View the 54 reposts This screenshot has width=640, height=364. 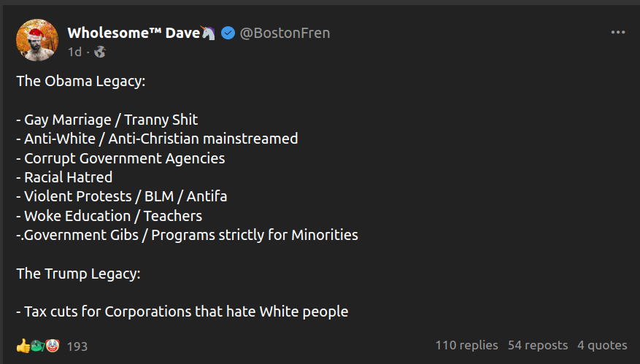[538, 345]
